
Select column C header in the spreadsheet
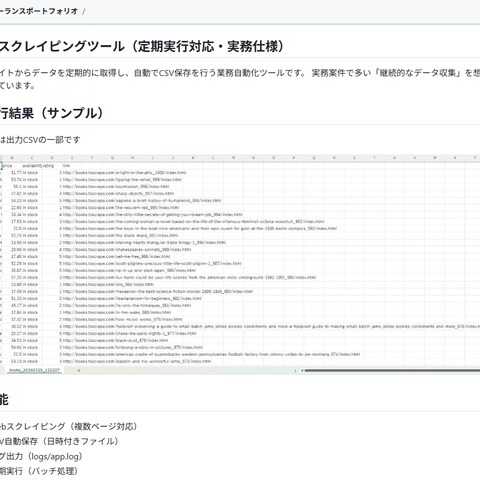32,158
